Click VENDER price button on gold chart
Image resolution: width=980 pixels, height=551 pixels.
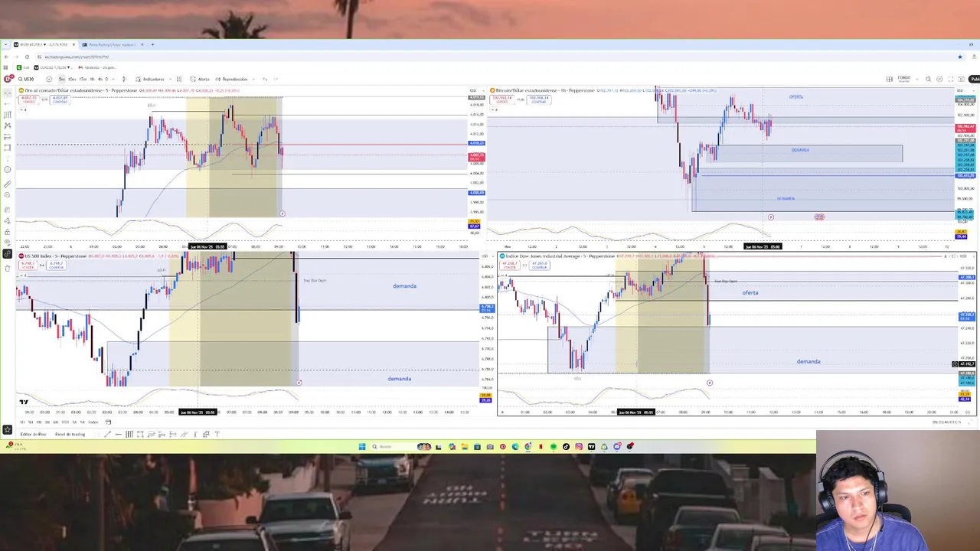click(29, 99)
